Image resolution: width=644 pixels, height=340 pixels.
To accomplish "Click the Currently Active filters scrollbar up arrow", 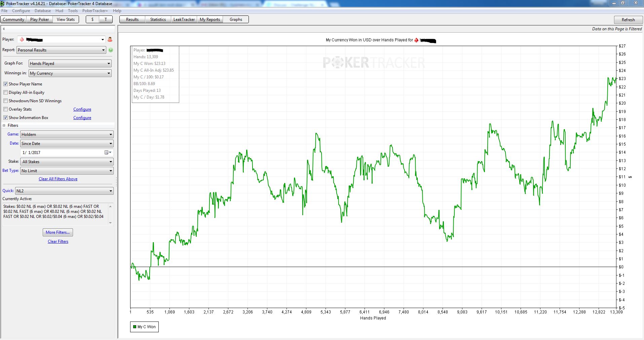I will click(x=110, y=206).
